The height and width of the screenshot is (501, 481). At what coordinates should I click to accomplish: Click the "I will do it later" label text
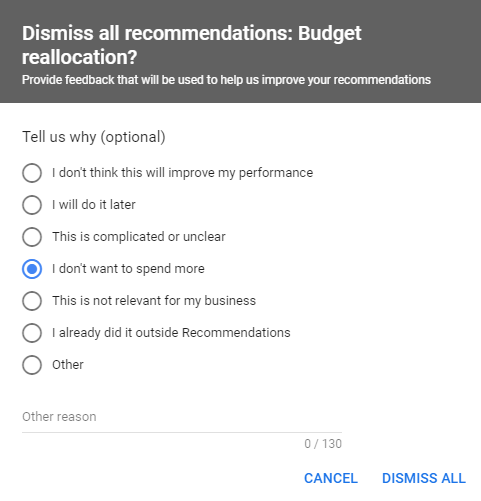click(x=94, y=205)
